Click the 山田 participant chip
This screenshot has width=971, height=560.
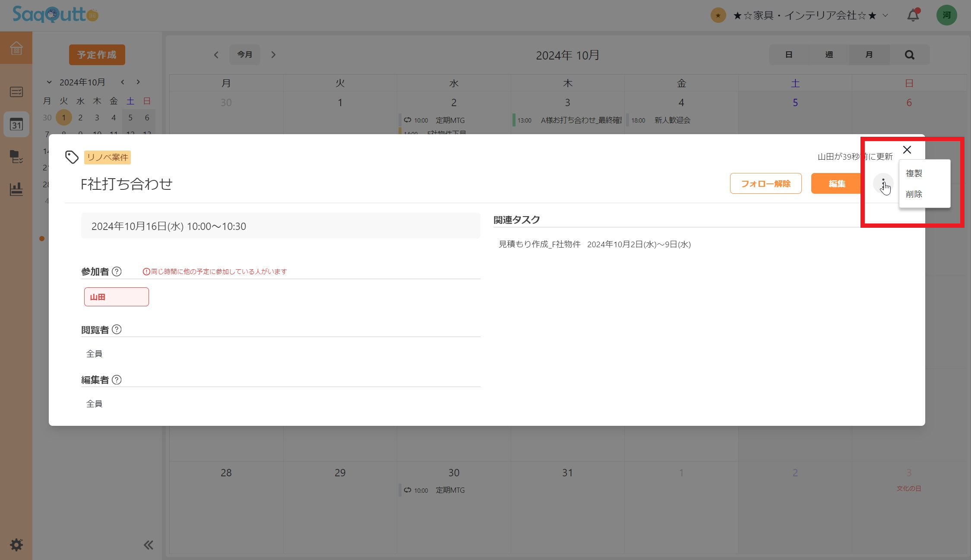(117, 297)
